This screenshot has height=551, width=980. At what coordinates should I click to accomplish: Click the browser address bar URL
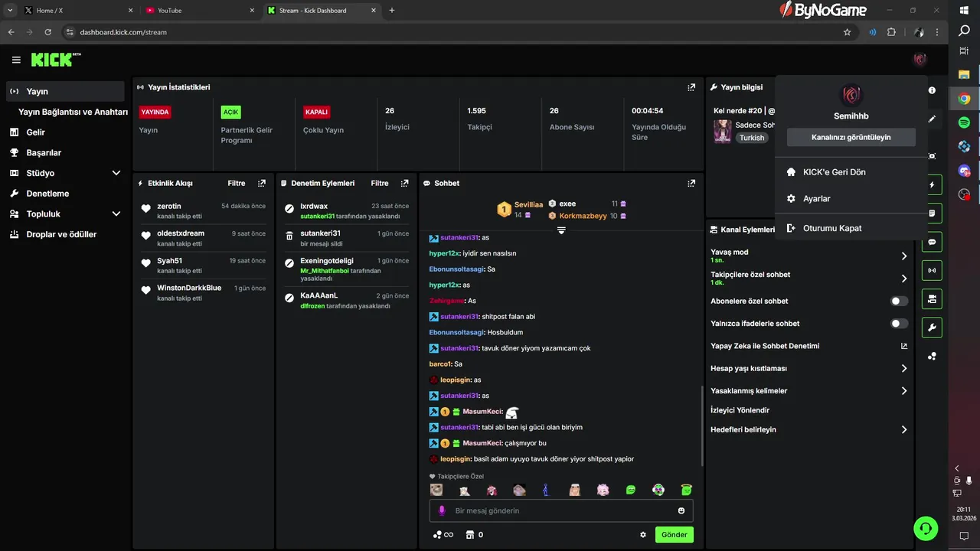coord(123,32)
